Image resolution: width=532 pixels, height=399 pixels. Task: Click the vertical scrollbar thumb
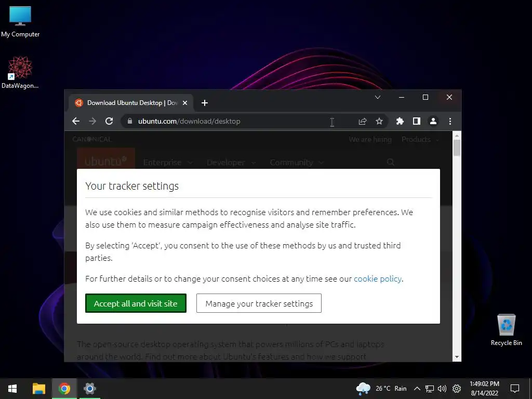(x=457, y=148)
